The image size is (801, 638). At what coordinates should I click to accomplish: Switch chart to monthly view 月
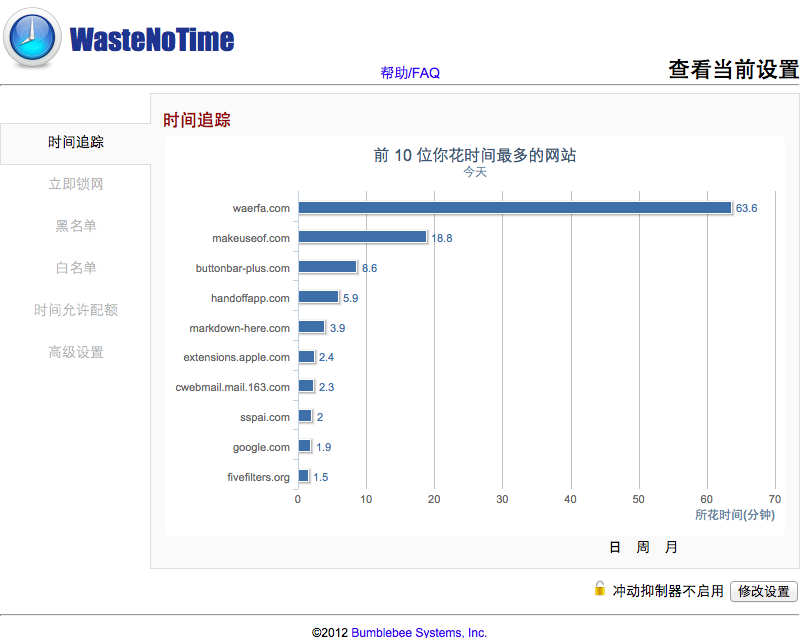click(x=671, y=548)
